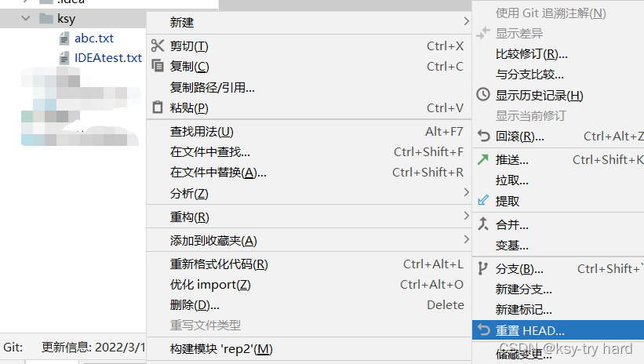Click the clock icon for 显示历史记录
Screen dimensions: 644x364
483,94
